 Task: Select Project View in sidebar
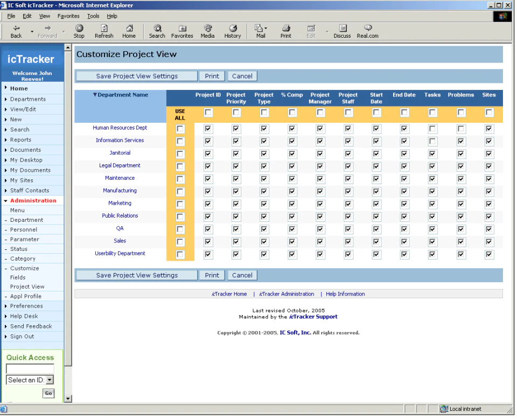[x=27, y=287]
